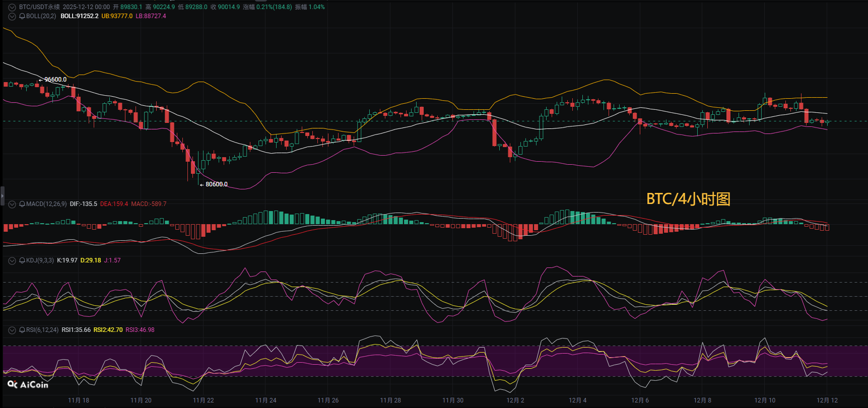Viewport: 868px width, 408px height.
Task: Collapse the BTC/USDT main chart header chevron
Action: pyautogui.click(x=12, y=7)
